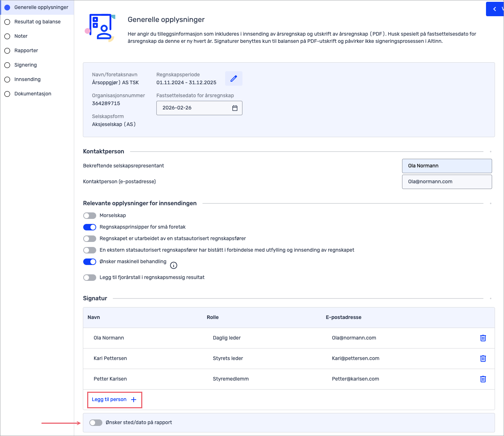
Task: Open the calendar picker for Fastsettelsedato
Action: (235, 108)
